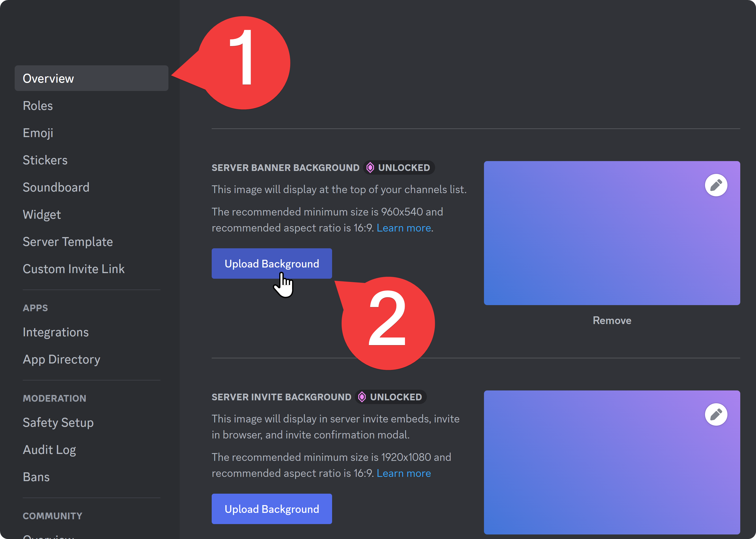Remove the current server banner background
This screenshot has width=756, height=539.
click(612, 320)
